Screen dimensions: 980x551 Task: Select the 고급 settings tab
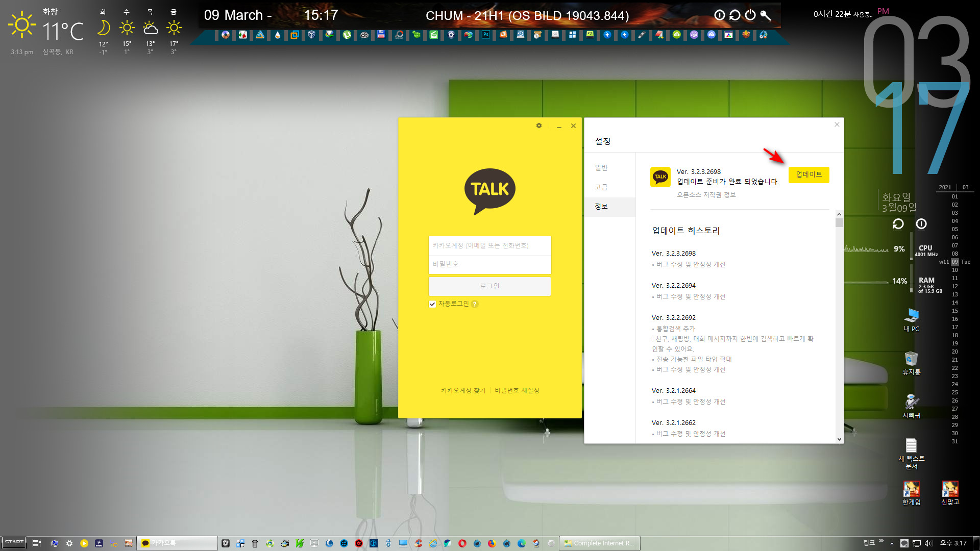pos(601,187)
